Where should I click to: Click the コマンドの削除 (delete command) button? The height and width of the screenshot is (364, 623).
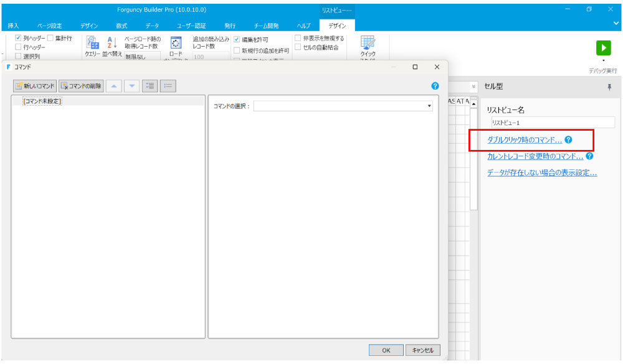81,86
